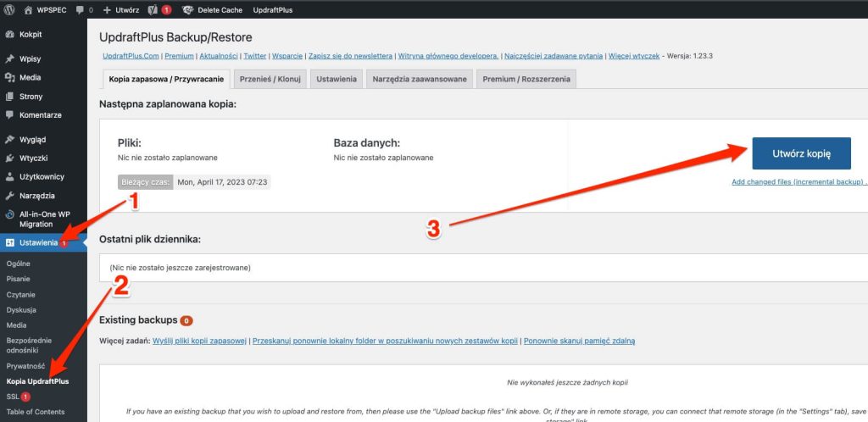The width and height of the screenshot is (868, 422).
Task: Open the Narzędzia zaawansowane tab
Action: point(418,79)
